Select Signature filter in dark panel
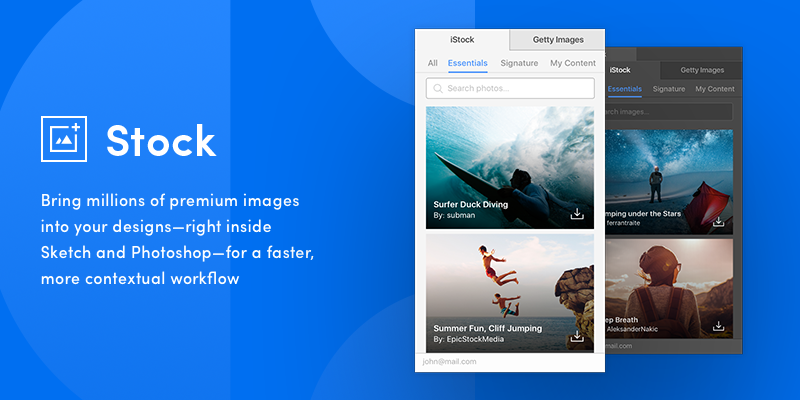 [x=669, y=89]
